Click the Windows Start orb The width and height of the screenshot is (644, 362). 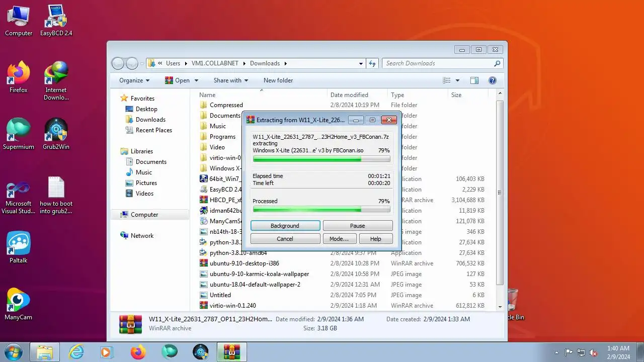pyautogui.click(x=13, y=352)
